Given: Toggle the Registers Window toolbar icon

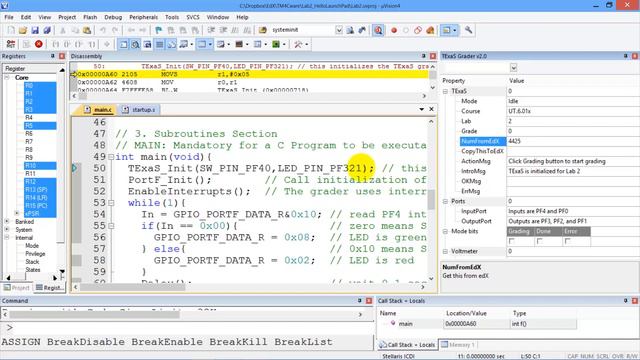Looking at the screenshot, I should point(160,44).
